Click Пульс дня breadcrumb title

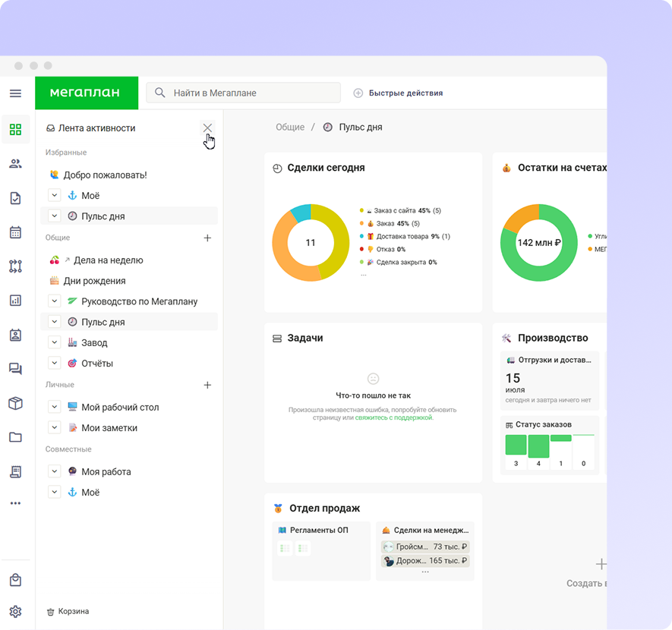click(361, 128)
